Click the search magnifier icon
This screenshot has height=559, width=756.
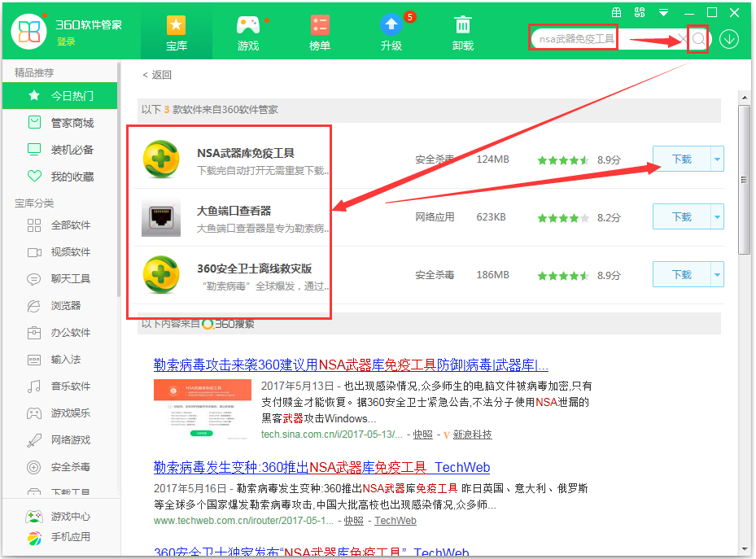pos(698,38)
